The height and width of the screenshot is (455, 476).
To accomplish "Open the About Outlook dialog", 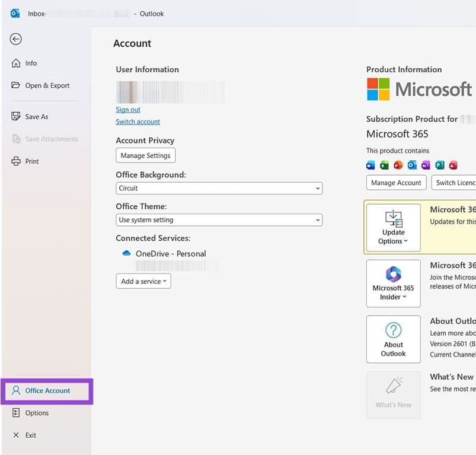I will coord(393,339).
